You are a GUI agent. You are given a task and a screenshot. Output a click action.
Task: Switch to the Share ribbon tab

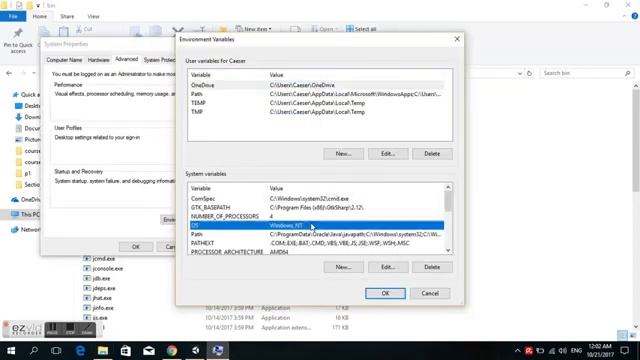click(67, 16)
